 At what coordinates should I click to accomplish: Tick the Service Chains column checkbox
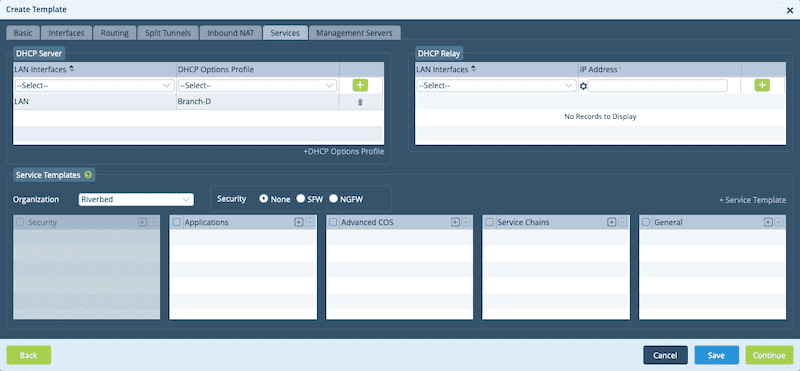pyautogui.click(x=489, y=222)
